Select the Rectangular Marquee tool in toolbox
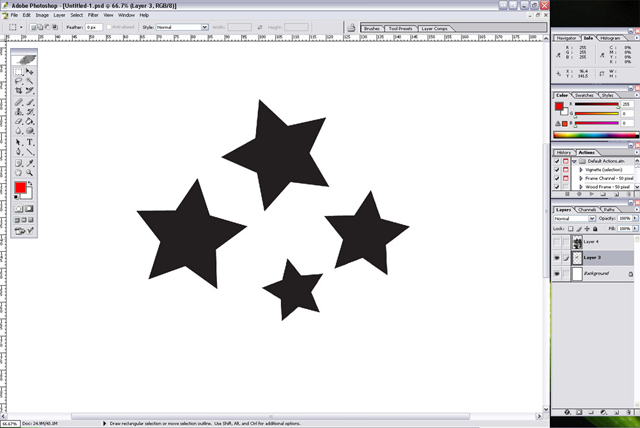This screenshot has height=428, width=640. 18,72
